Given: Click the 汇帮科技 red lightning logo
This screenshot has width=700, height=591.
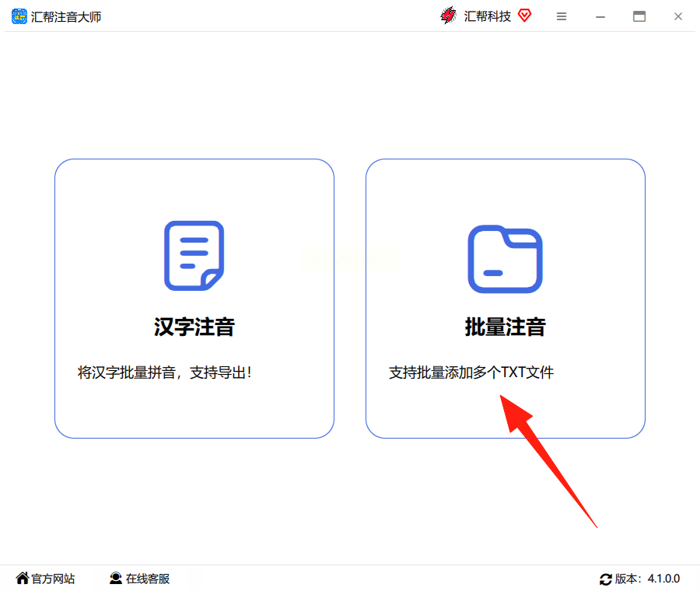Looking at the screenshot, I should pos(448,16).
